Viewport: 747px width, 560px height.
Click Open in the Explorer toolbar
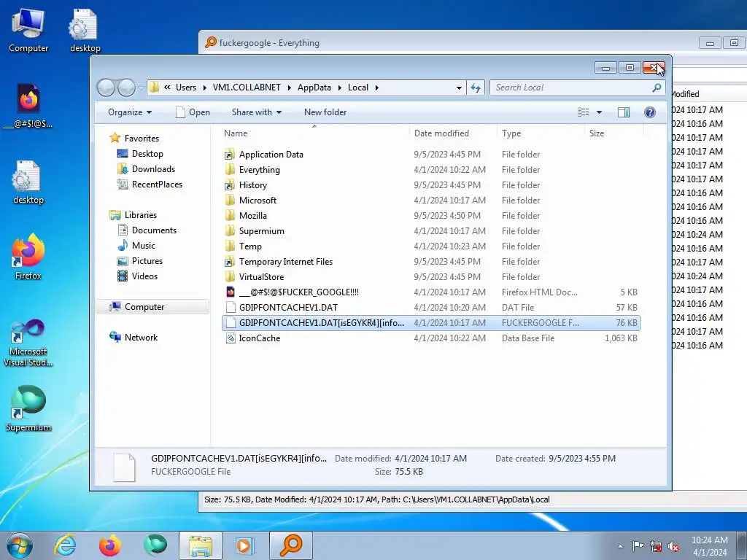click(x=193, y=112)
